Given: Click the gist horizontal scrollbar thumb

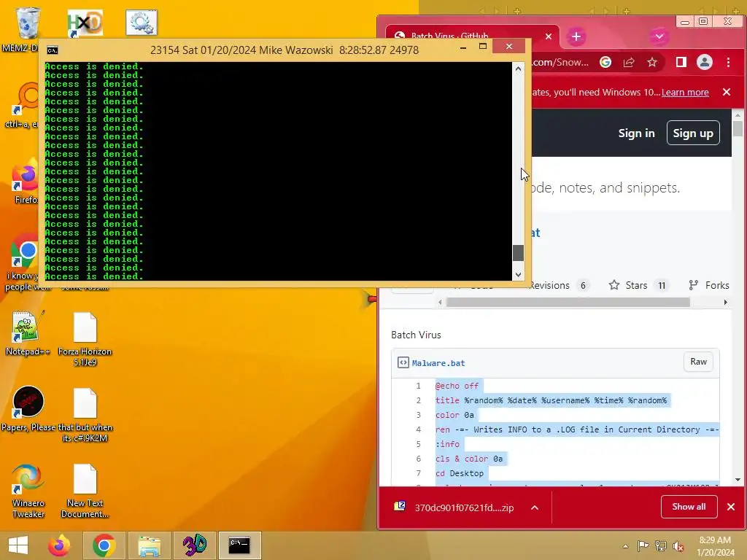Looking at the screenshot, I should tap(568, 303).
